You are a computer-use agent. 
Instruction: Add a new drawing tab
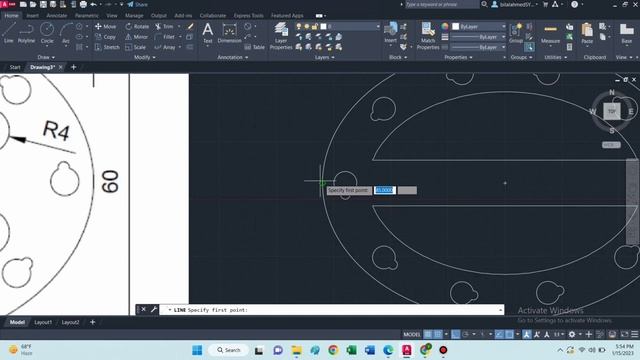click(x=73, y=67)
